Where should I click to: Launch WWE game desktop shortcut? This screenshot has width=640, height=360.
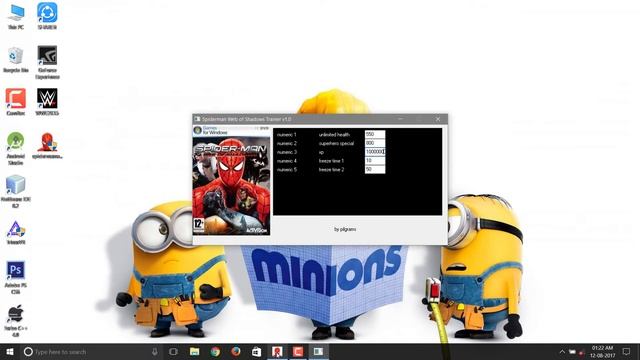[47, 102]
